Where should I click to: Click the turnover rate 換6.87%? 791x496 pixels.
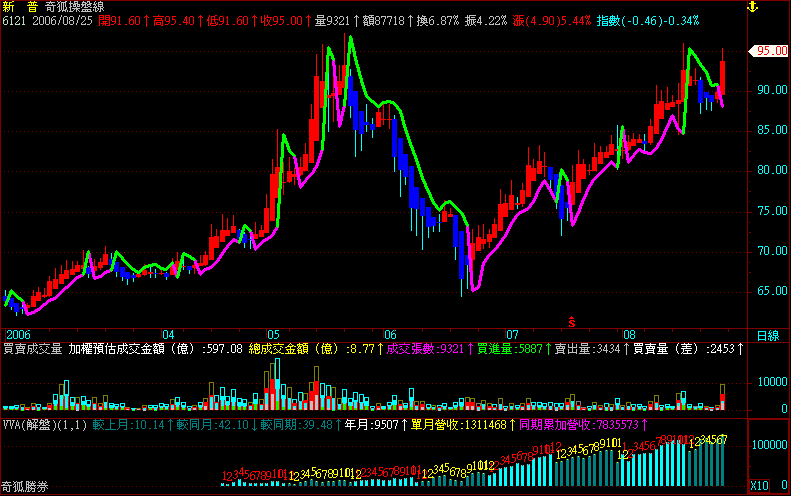click(x=438, y=21)
